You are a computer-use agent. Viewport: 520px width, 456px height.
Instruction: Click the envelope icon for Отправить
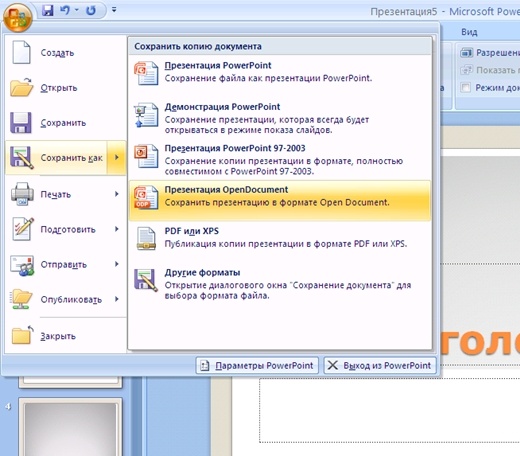[x=22, y=265]
